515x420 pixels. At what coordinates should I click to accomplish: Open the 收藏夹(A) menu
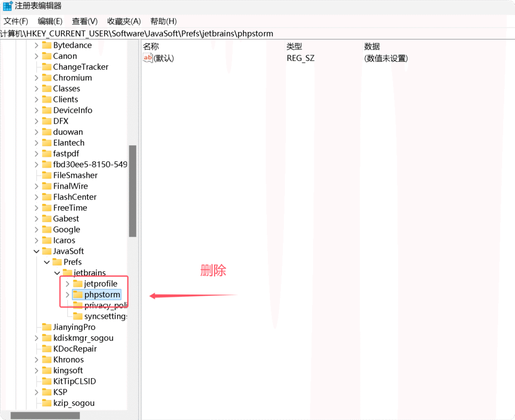point(124,21)
